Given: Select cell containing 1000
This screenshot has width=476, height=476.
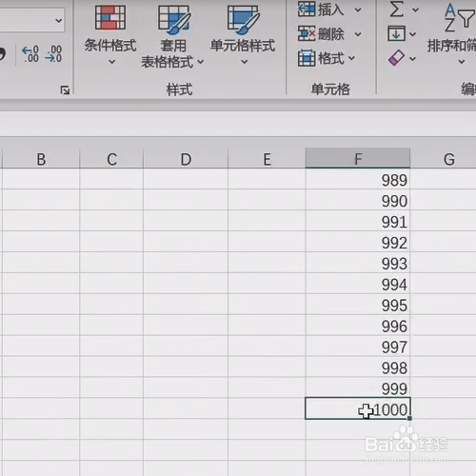Looking at the screenshot, I should click(358, 408).
